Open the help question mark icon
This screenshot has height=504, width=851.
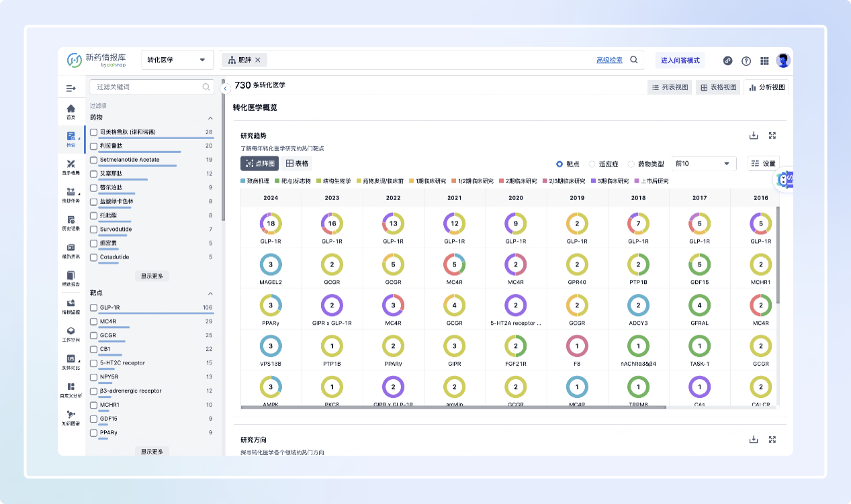(746, 60)
